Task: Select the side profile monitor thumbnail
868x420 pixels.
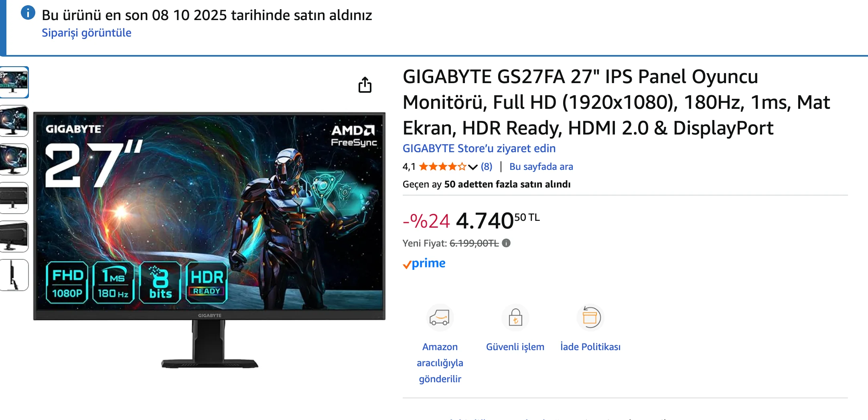Action: pos(14,275)
